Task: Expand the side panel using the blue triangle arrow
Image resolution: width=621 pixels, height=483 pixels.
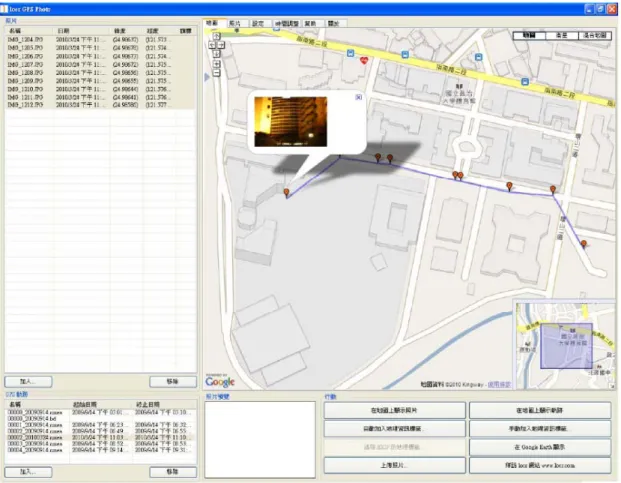Action: 207,78
